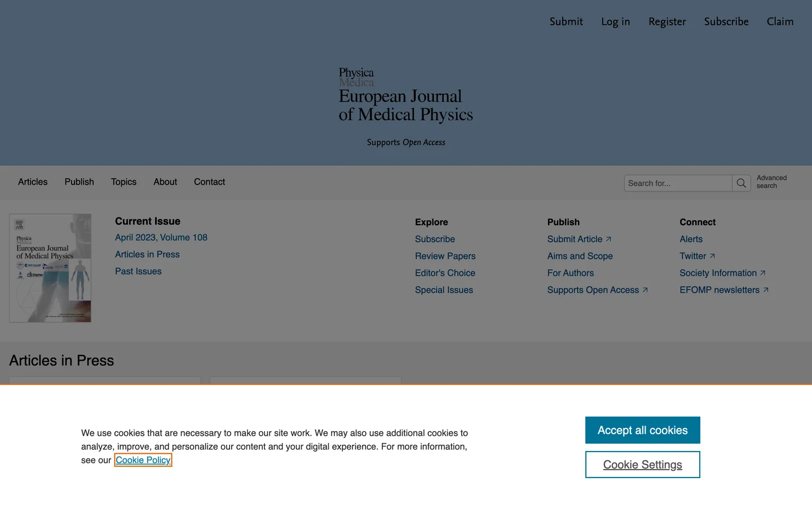Click Accept all cookies button
The image size is (812, 508).
click(642, 430)
